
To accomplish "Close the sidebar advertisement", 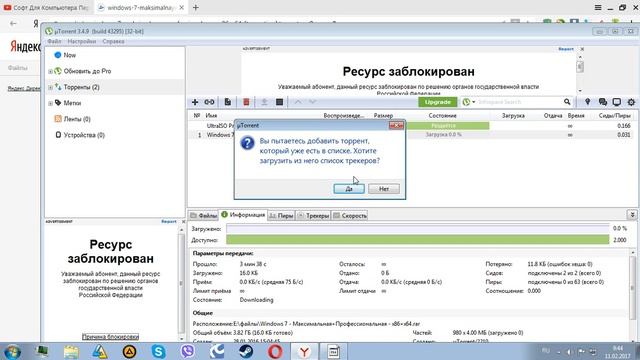I will point(183,221).
